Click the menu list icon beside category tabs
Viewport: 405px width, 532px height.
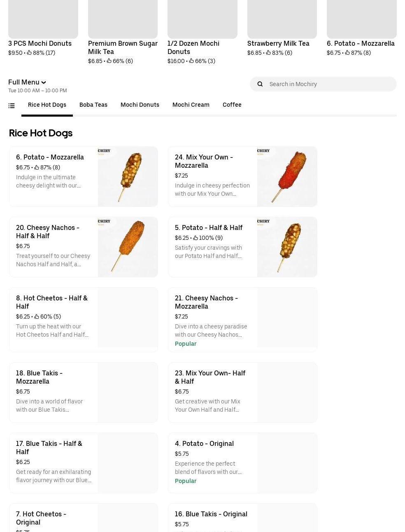12,106
